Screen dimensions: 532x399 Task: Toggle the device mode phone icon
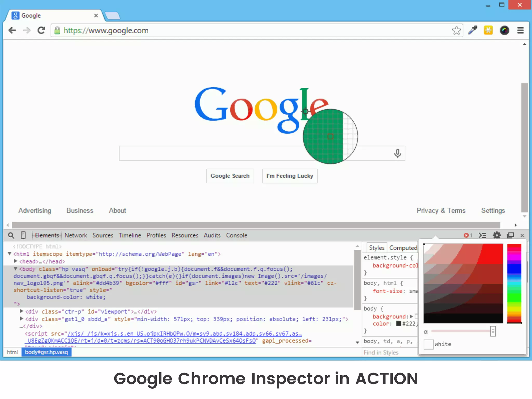(x=23, y=235)
